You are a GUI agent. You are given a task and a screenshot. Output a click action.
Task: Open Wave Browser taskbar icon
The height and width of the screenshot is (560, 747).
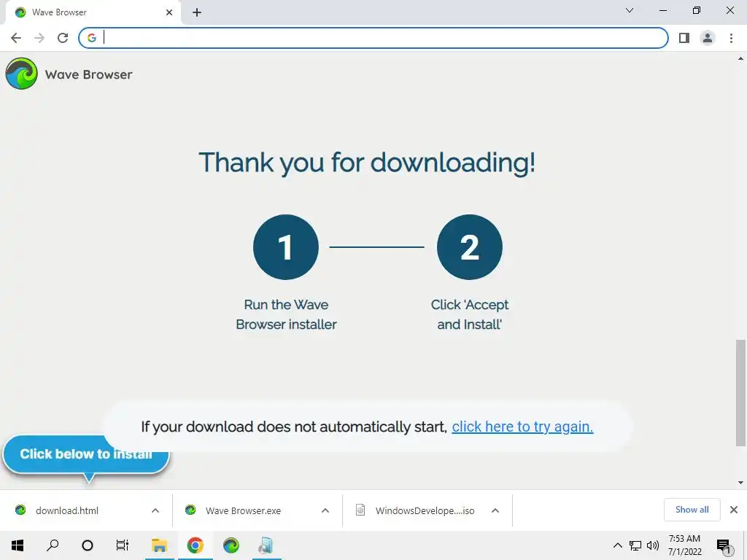231,545
